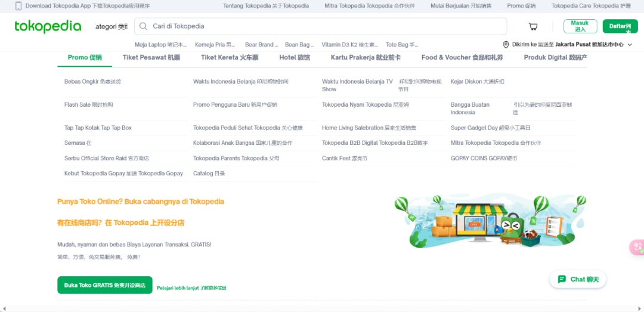Open Flash Sale promo link

89,105
